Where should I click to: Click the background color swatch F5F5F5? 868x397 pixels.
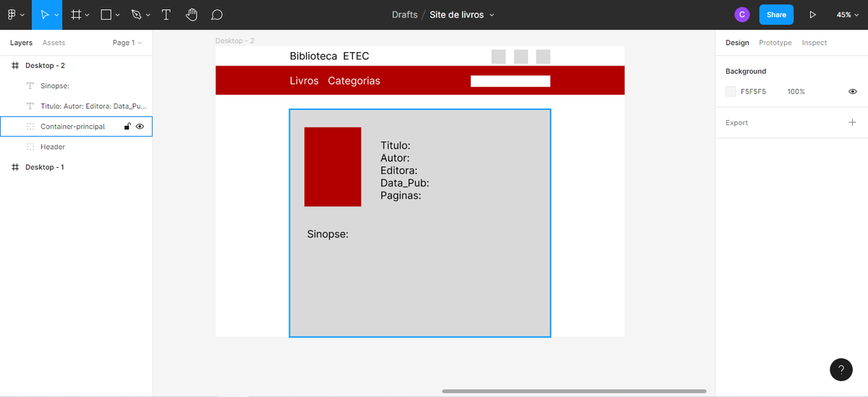click(x=731, y=92)
